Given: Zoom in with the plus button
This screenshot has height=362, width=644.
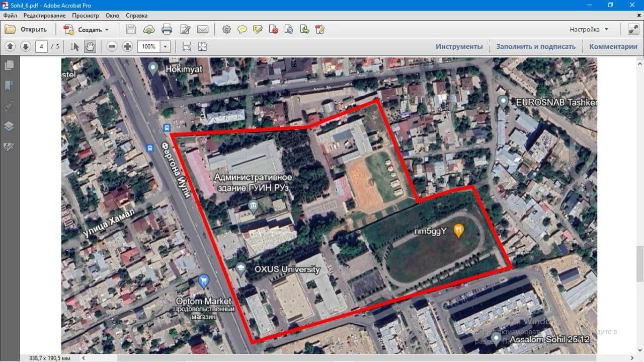Looking at the screenshot, I should tap(128, 47).
